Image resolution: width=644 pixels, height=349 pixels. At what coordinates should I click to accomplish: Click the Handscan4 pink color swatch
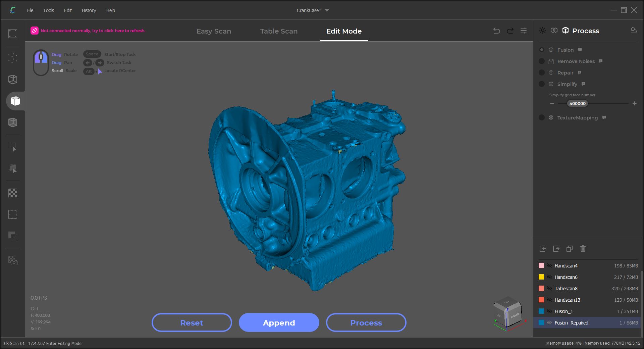pyautogui.click(x=541, y=265)
